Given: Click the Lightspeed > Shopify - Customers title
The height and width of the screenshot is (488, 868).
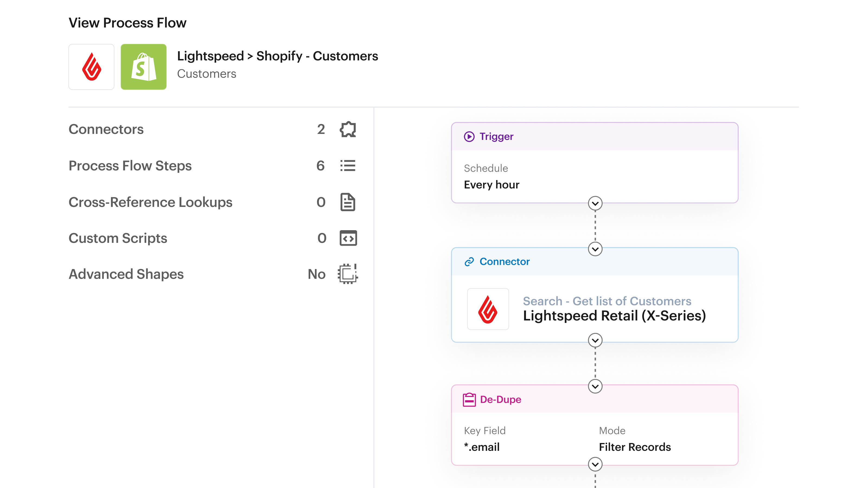Looking at the screenshot, I should (x=277, y=56).
